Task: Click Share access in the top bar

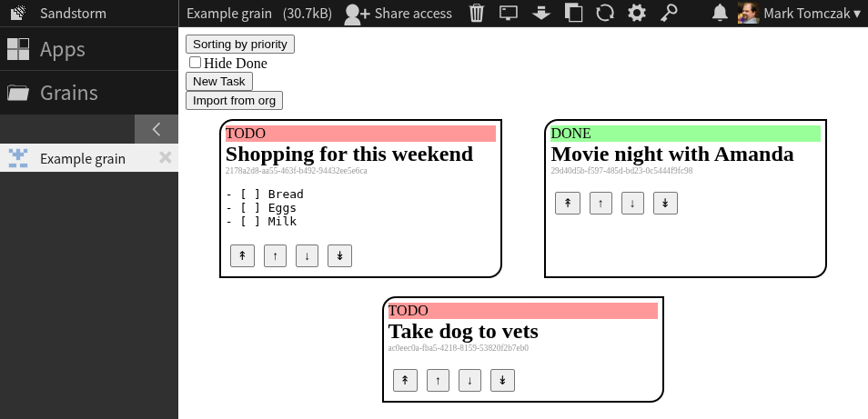Action: click(399, 13)
